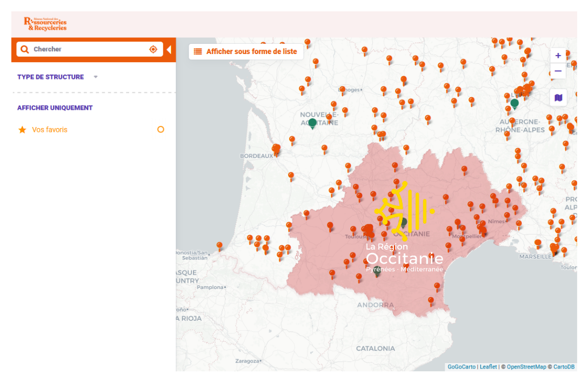Image resolution: width=588 pixels, height=382 pixels.
Task: Click the star icon for favorites
Action: click(x=22, y=130)
